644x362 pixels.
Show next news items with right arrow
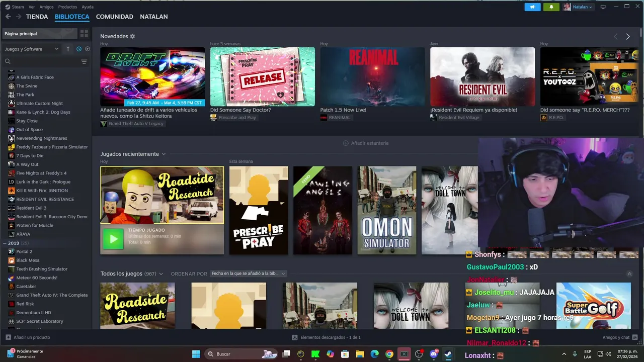(x=628, y=36)
